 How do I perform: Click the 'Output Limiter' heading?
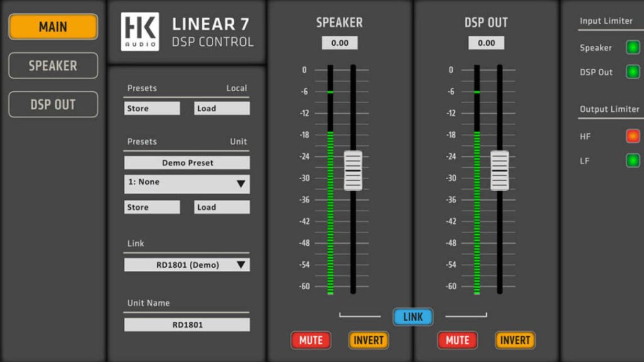coord(609,109)
